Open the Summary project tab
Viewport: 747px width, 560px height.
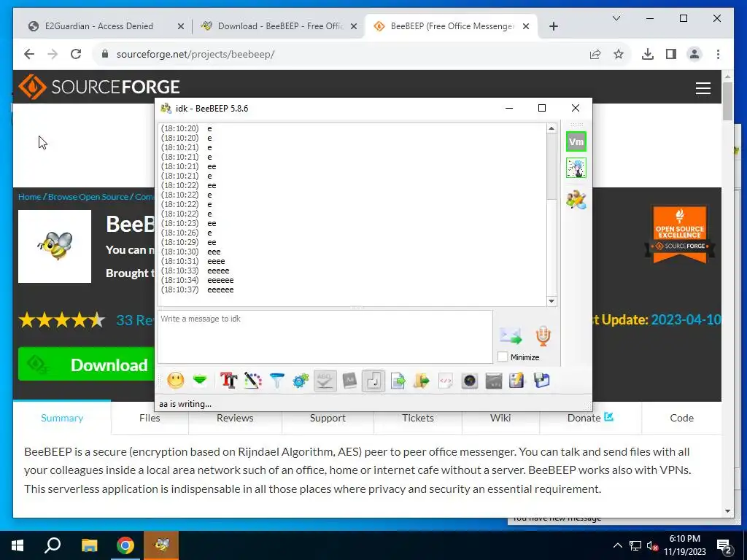[62, 418]
